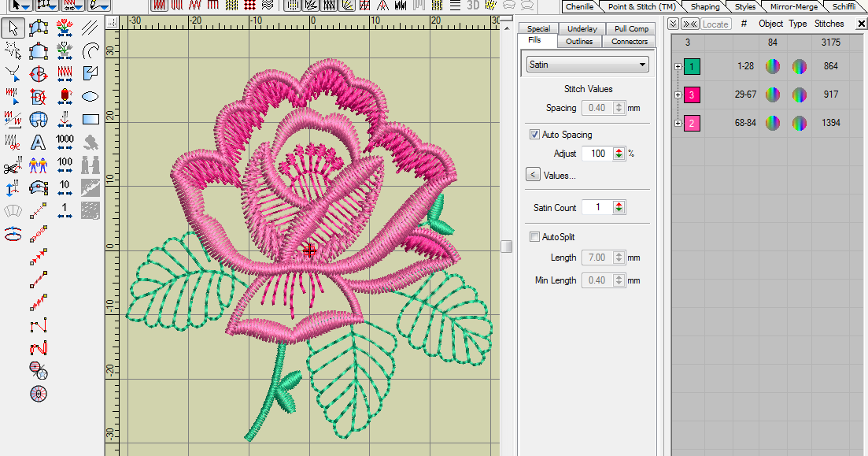Click the Values... button arrow
The height and width of the screenshot is (456, 868).
533,175
